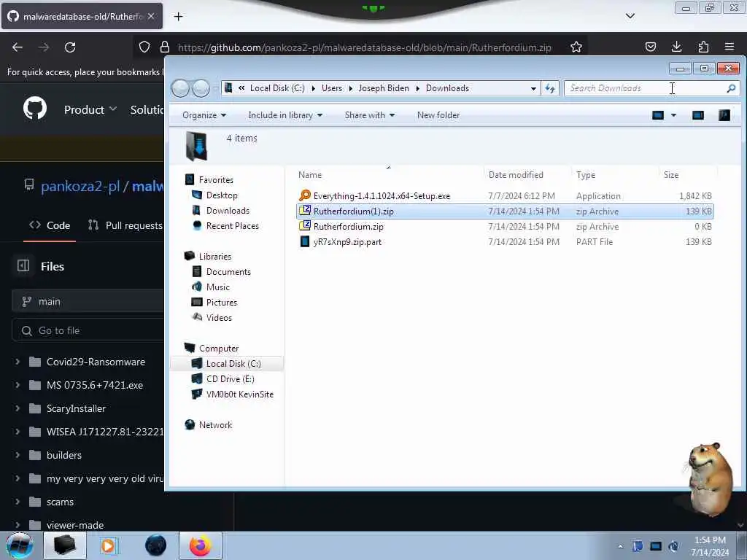Open the pankoza2-pl owner link

click(x=80, y=186)
